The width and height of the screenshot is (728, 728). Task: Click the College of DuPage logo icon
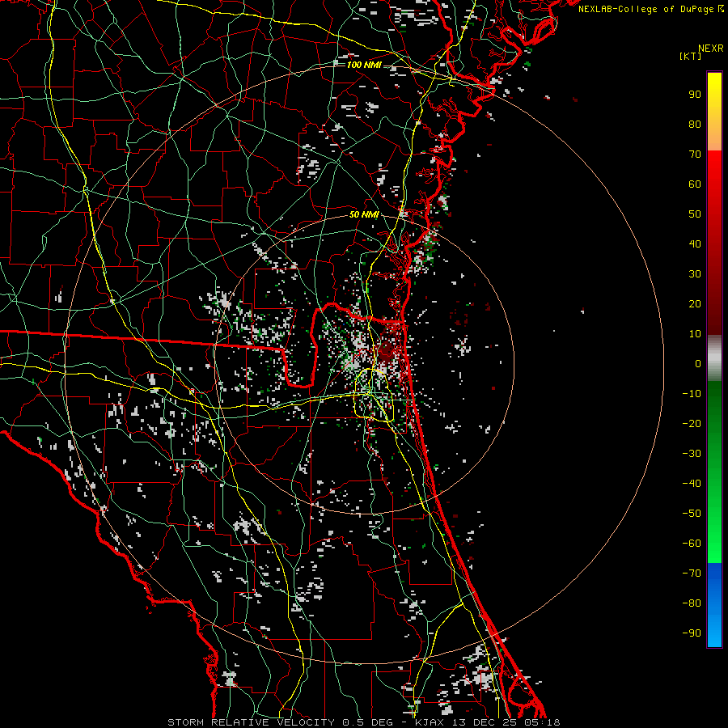click(x=720, y=9)
